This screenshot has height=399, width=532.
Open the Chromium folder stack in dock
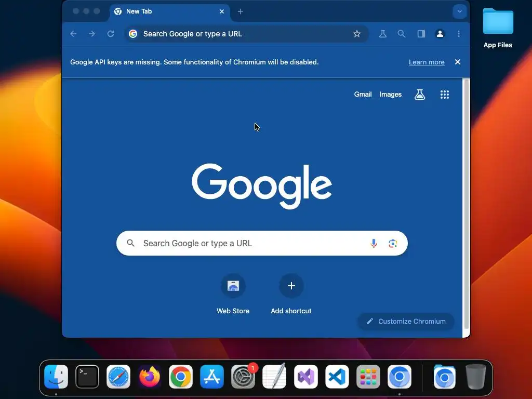[x=445, y=377]
